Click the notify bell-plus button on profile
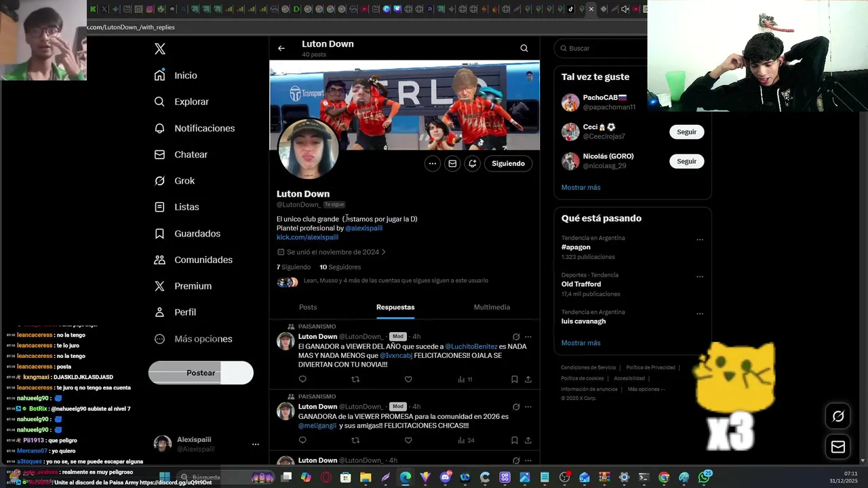This screenshot has height=488, width=868. pos(473,163)
